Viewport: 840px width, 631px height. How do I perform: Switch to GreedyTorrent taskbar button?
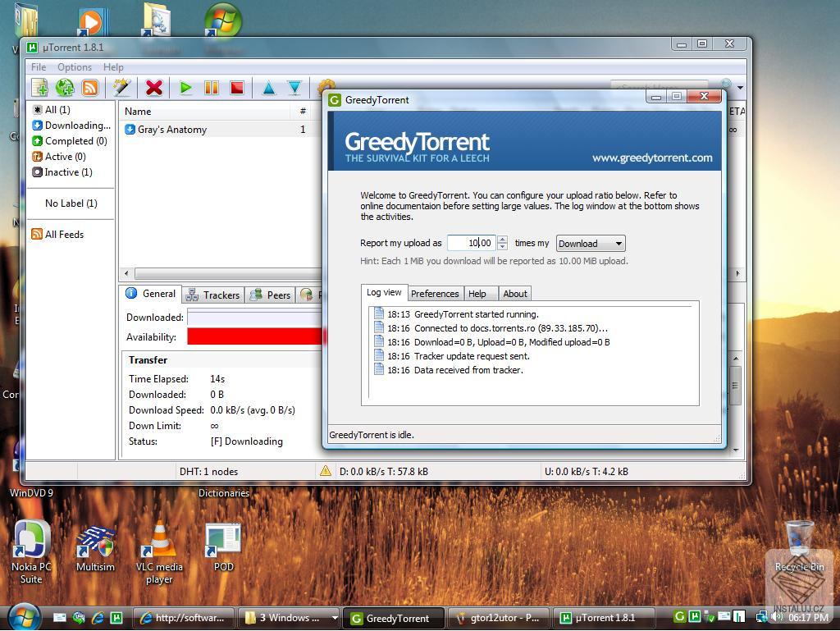[x=393, y=618]
